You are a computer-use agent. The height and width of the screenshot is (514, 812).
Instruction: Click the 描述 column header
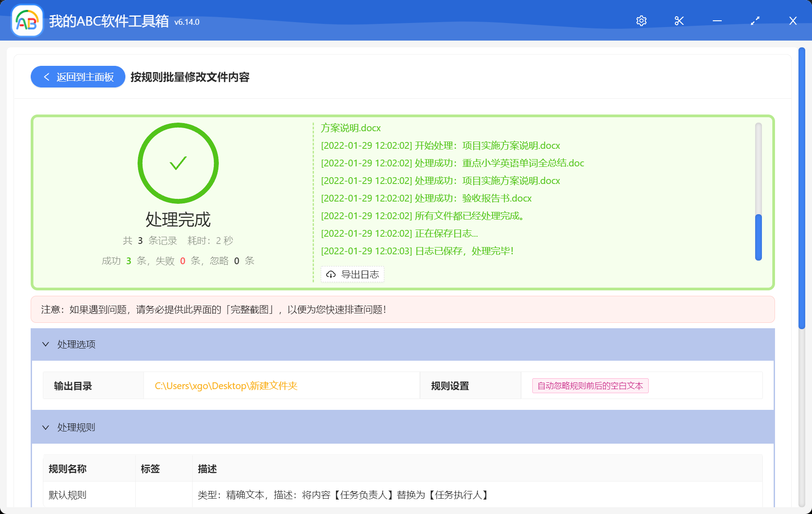208,469
